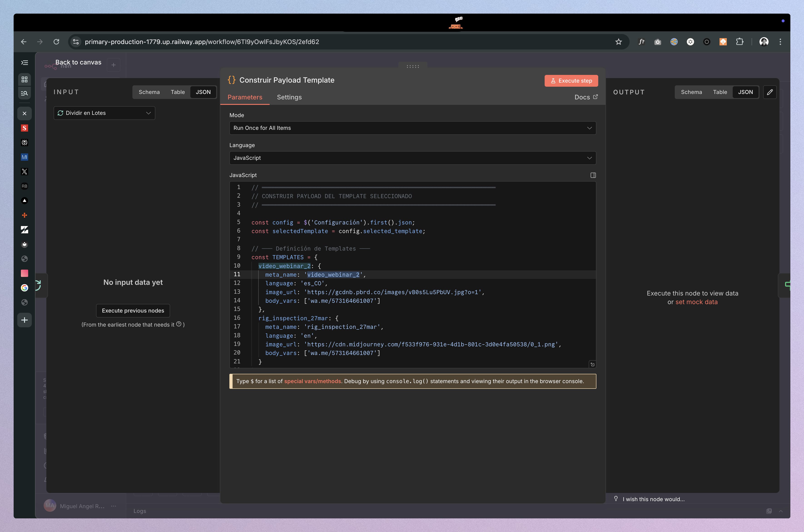This screenshot has width=804, height=532.
Task: Open the Language dropdown
Action: pyautogui.click(x=412, y=158)
